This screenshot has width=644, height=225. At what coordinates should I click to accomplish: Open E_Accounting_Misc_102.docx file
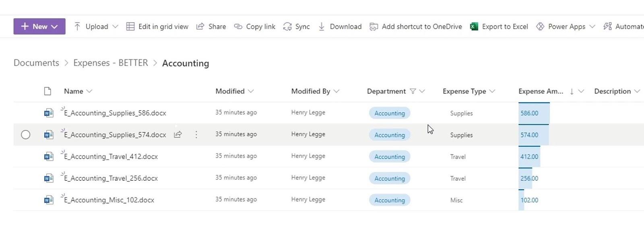[x=109, y=200]
